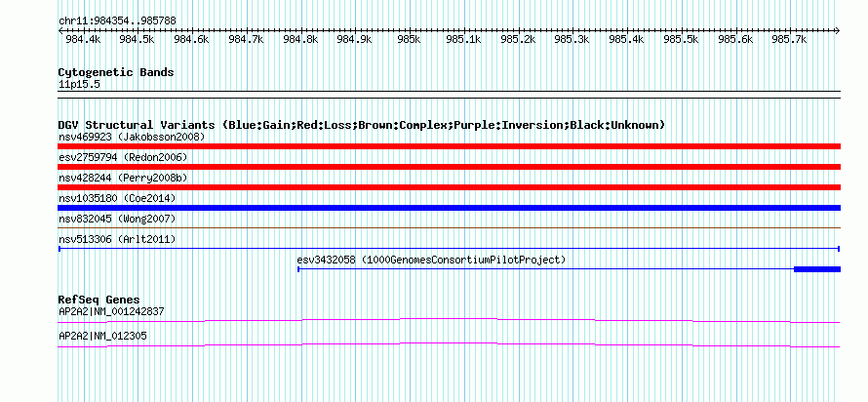This screenshot has height=402, width=868.
Task: Click the thin brown line for nsv832045
Action: coord(449,227)
